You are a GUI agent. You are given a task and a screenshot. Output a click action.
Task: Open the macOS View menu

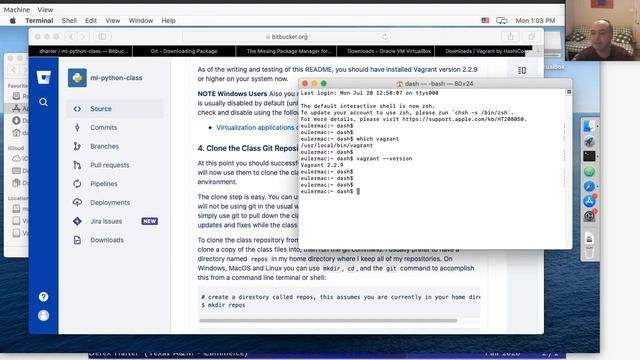[x=113, y=20]
